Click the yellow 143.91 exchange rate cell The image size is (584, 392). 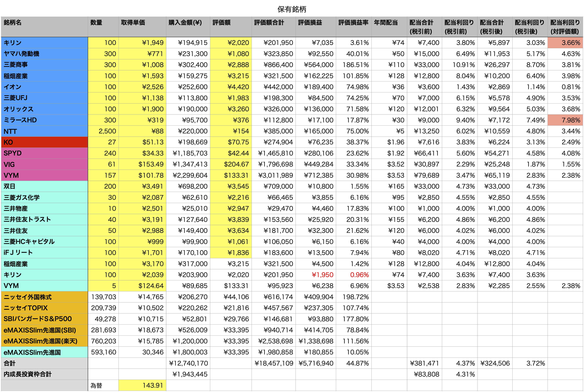tap(142, 385)
